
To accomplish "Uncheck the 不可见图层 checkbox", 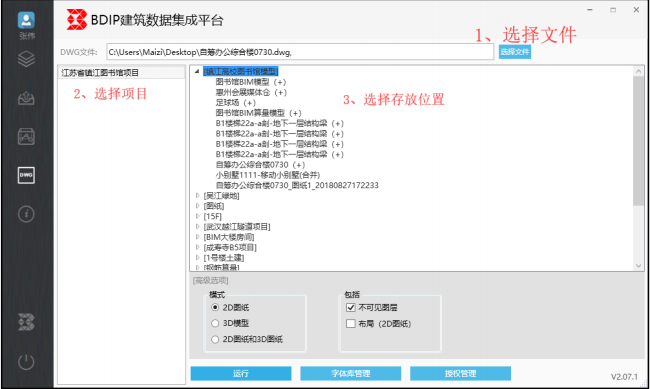I will (x=351, y=307).
